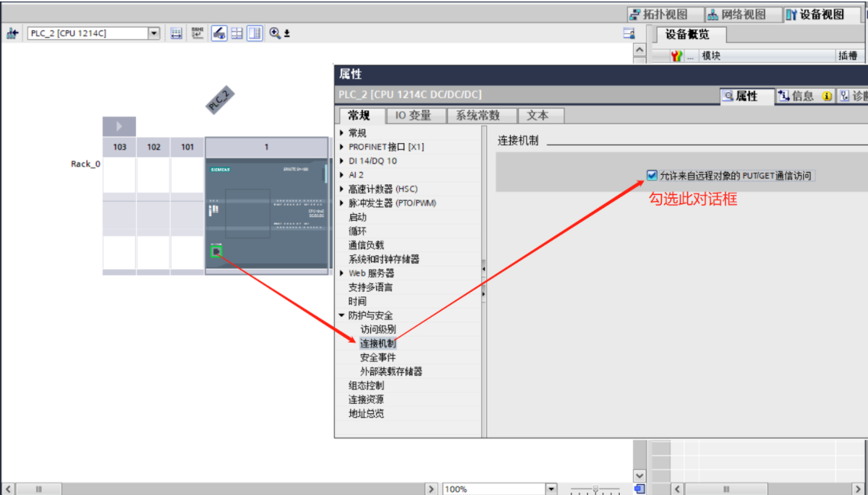Collapse the 防护与安全 tree node

(342, 316)
